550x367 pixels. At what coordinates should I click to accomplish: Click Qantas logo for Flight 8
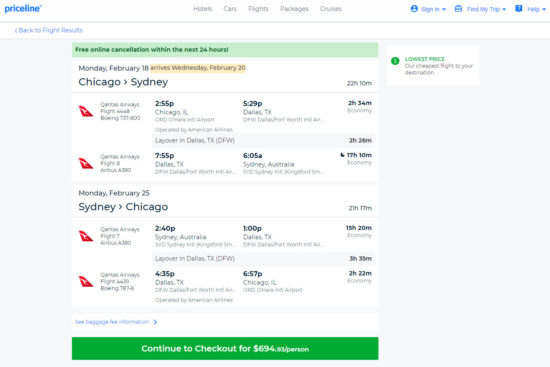(x=86, y=163)
